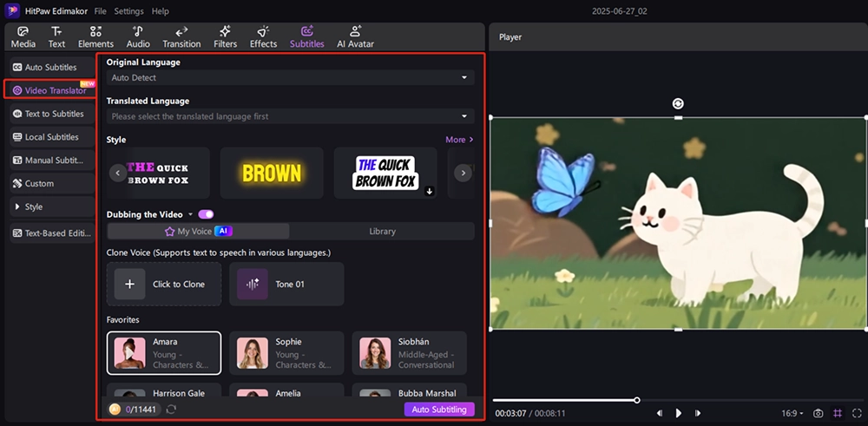Click the Player panel title
868x426 pixels.
point(510,37)
